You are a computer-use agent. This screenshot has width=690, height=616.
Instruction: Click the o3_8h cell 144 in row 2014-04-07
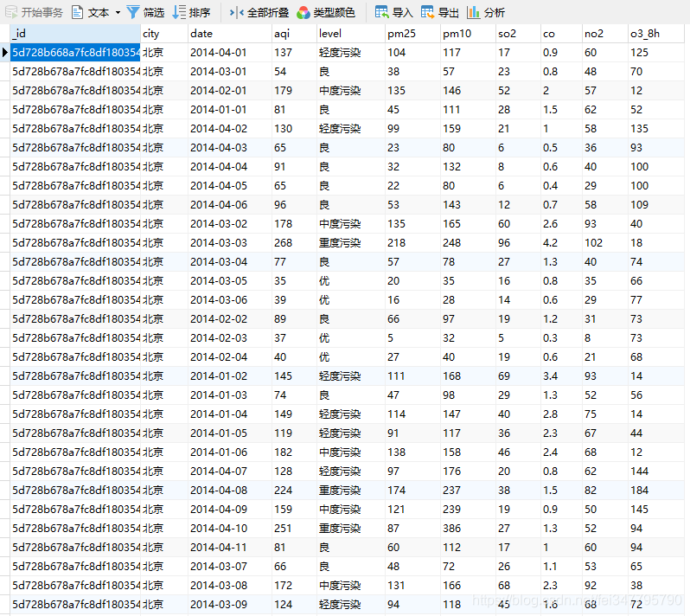coord(656,472)
